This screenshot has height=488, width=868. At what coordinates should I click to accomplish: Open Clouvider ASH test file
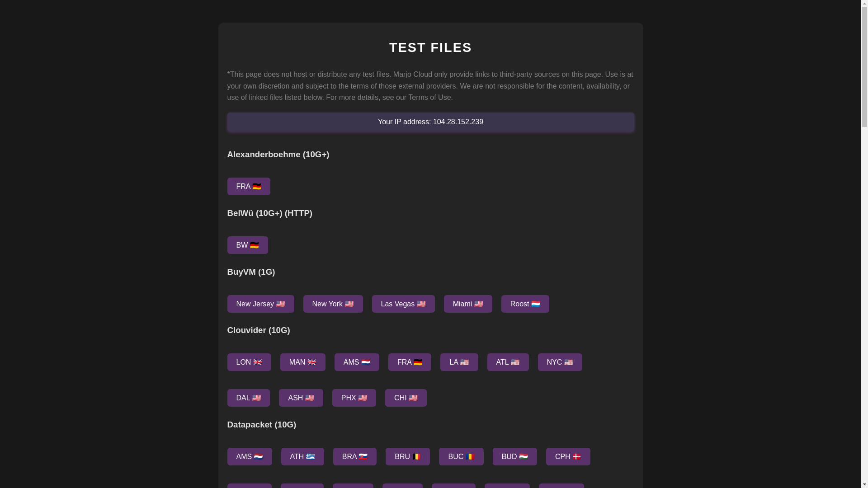point(301,398)
